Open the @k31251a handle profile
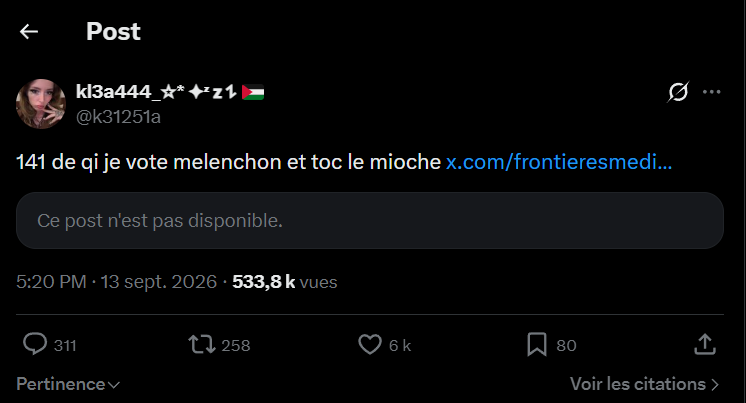This screenshot has height=403, width=746. [x=118, y=117]
